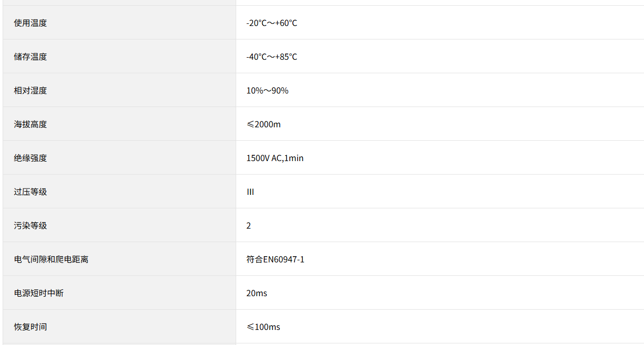Select the 绝缘强度 row label

click(x=30, y=158)
